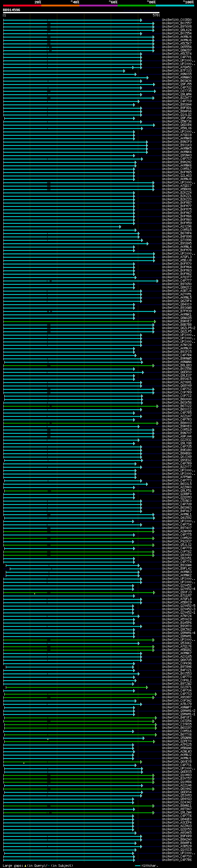Viewport: 197px width, 868px height.
Task: Click the UniRef100_B7FIU3 label
Action: 177,71
